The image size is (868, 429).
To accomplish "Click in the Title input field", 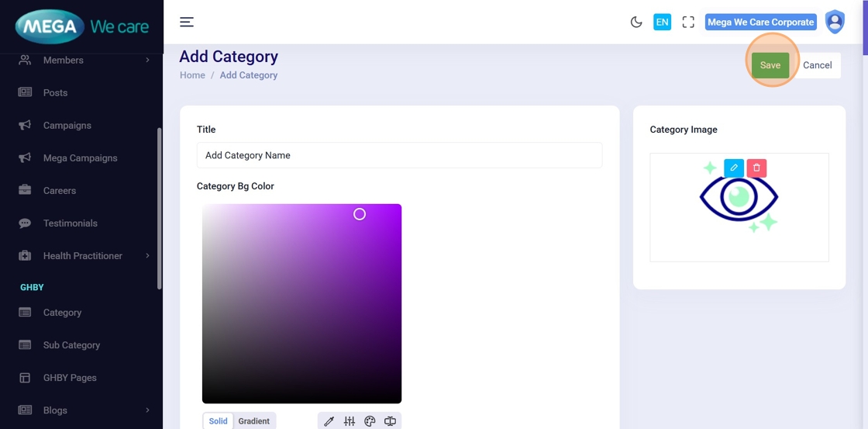I will coord(399,155).
